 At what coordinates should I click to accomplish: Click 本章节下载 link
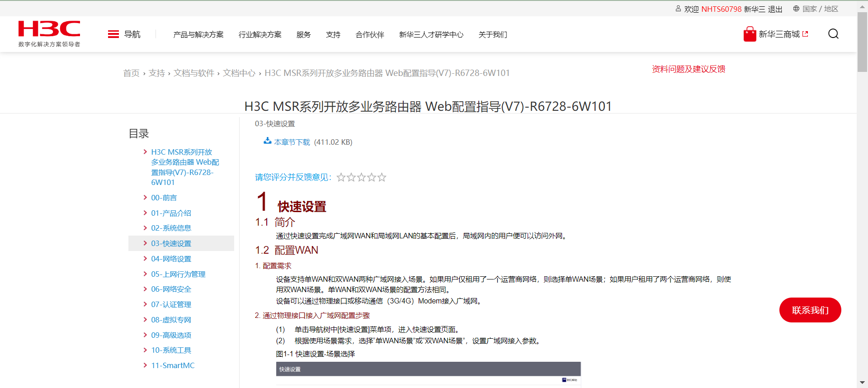(x=292, y=142)
